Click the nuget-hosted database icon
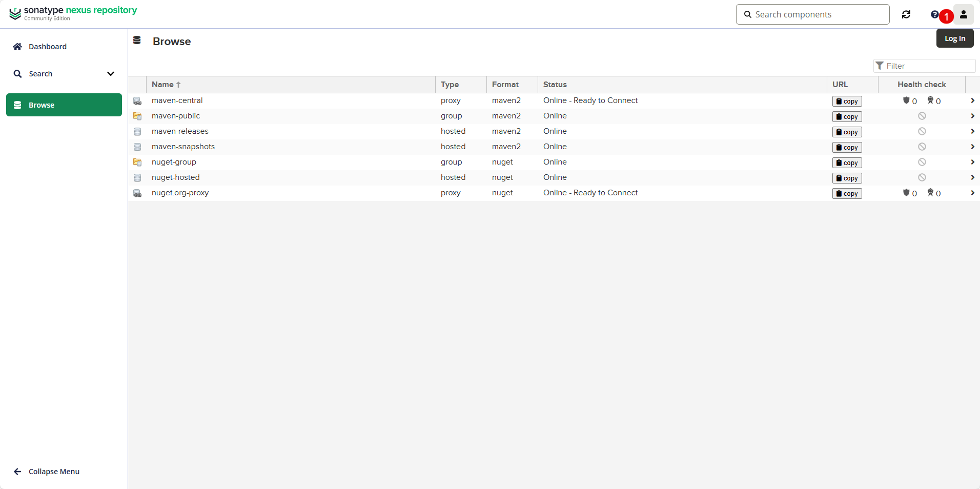 point(137,178)
